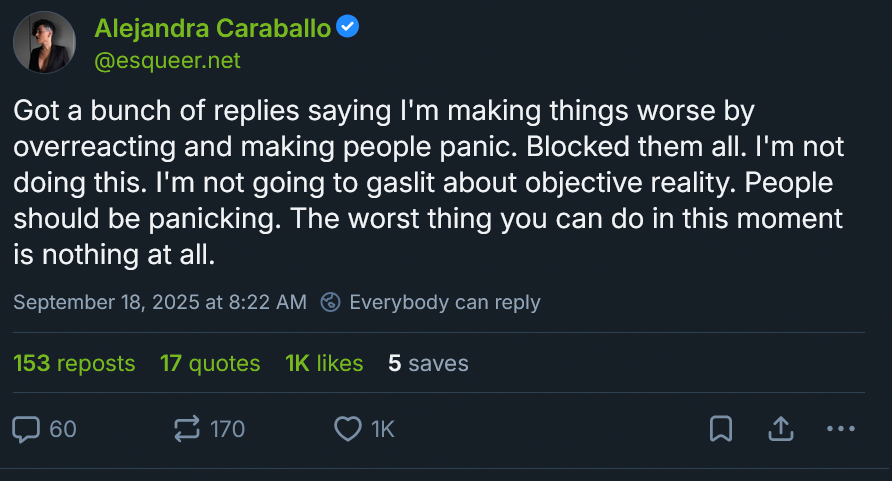Click the reply speech bubble icon
Viewport: 892px width, 481px height.
[26, 429]
